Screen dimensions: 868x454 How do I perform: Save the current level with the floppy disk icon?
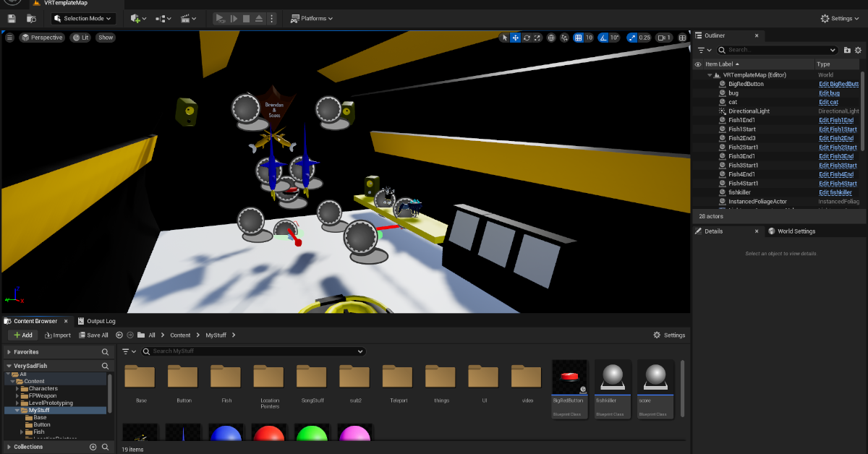12,18
